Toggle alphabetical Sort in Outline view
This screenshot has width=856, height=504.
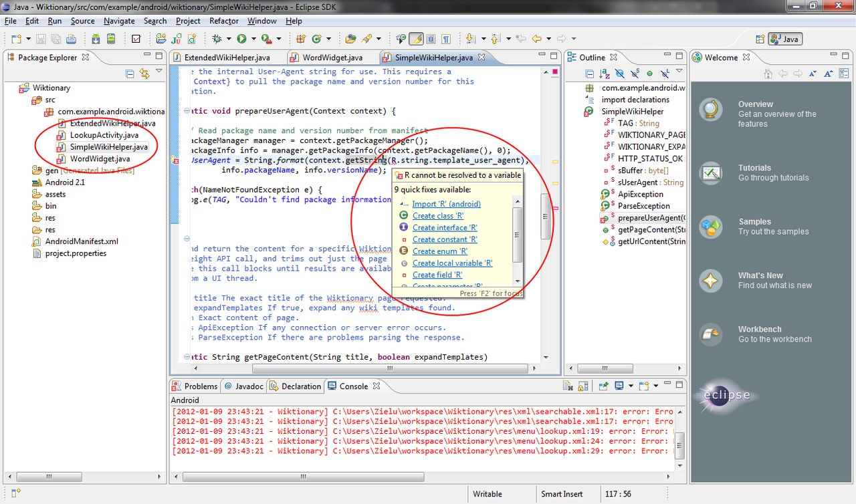pos(605,74)
